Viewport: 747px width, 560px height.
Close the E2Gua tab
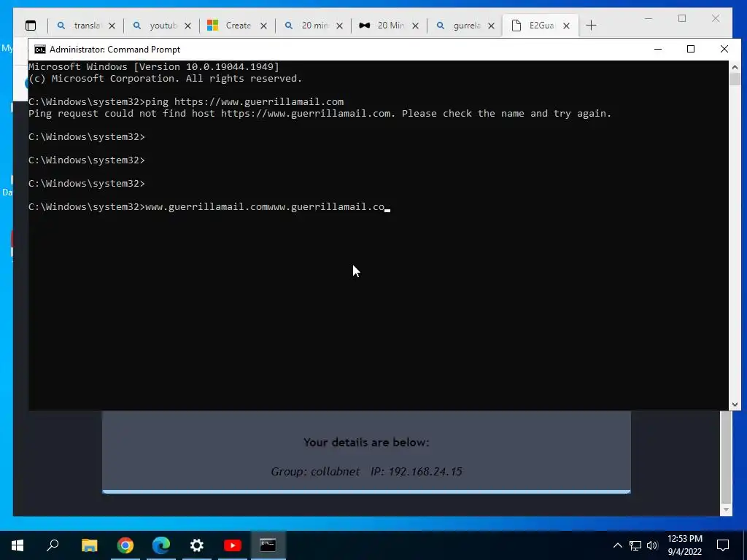pos(566,26)
